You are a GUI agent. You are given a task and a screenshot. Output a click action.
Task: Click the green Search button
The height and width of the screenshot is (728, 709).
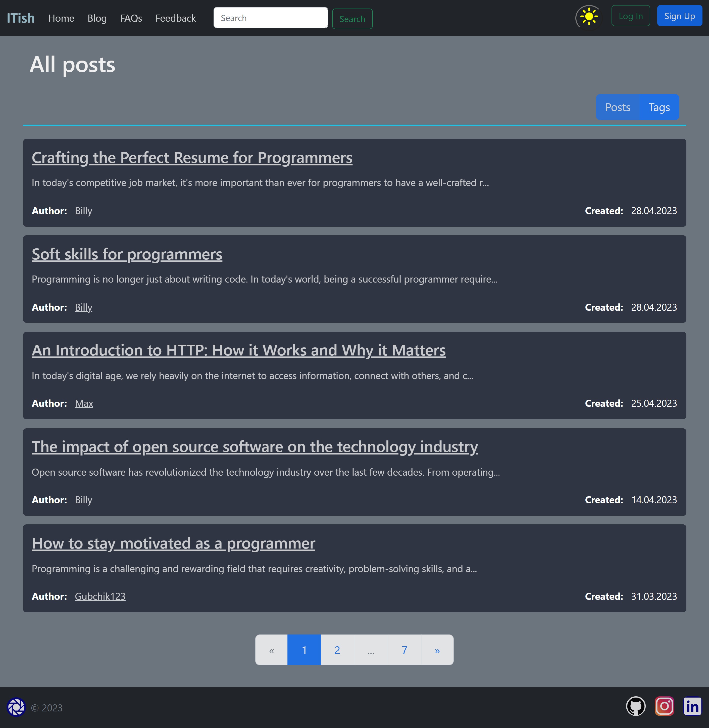click(352, 19)
